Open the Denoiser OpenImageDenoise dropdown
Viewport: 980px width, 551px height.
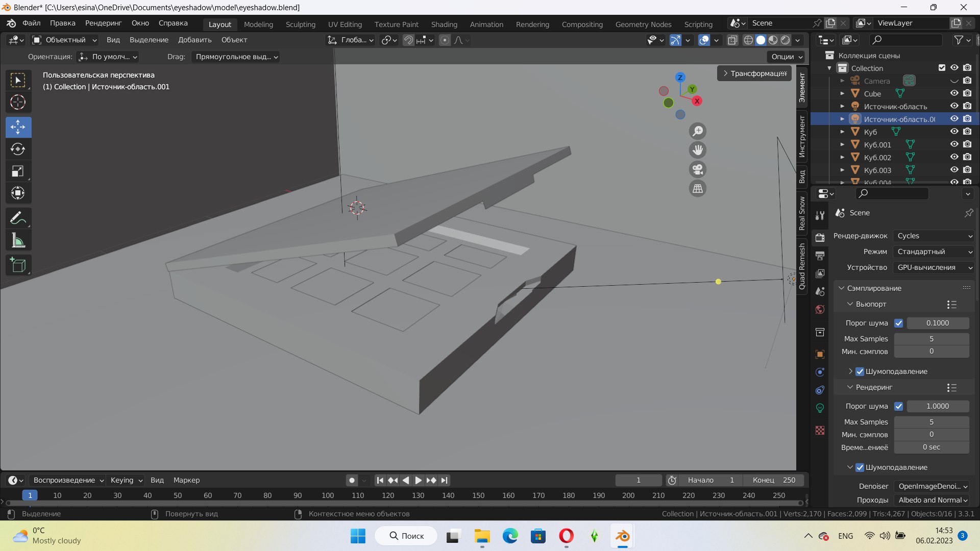(x=932, y=486)
